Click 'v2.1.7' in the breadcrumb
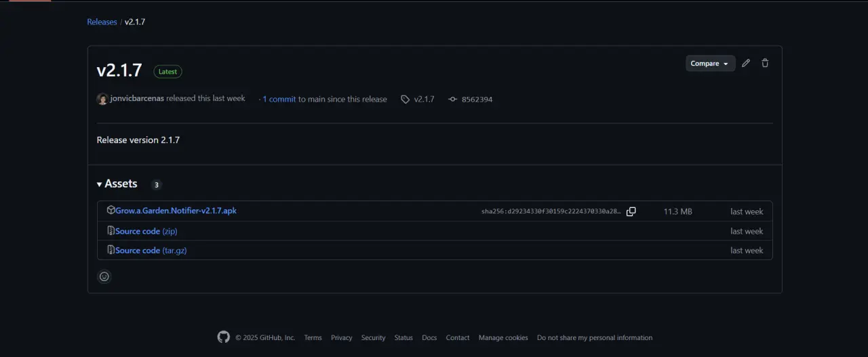 coord(135,22)
